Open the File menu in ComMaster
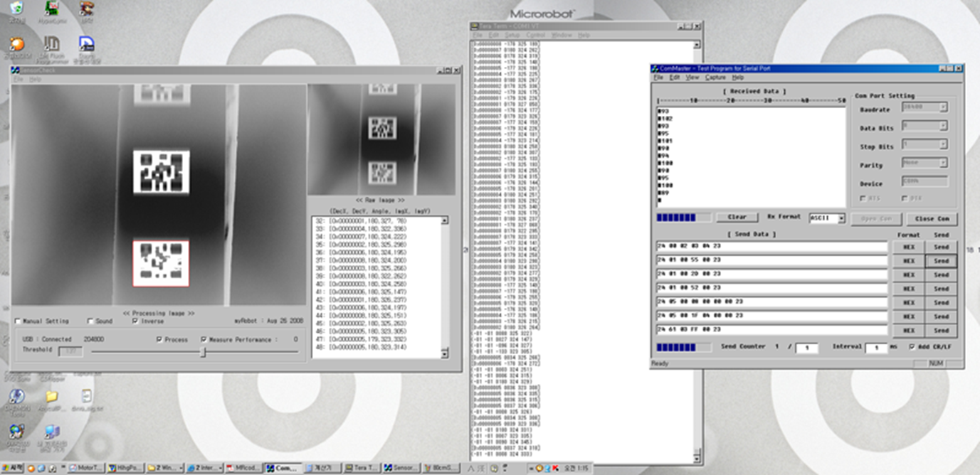 point(658,77)
